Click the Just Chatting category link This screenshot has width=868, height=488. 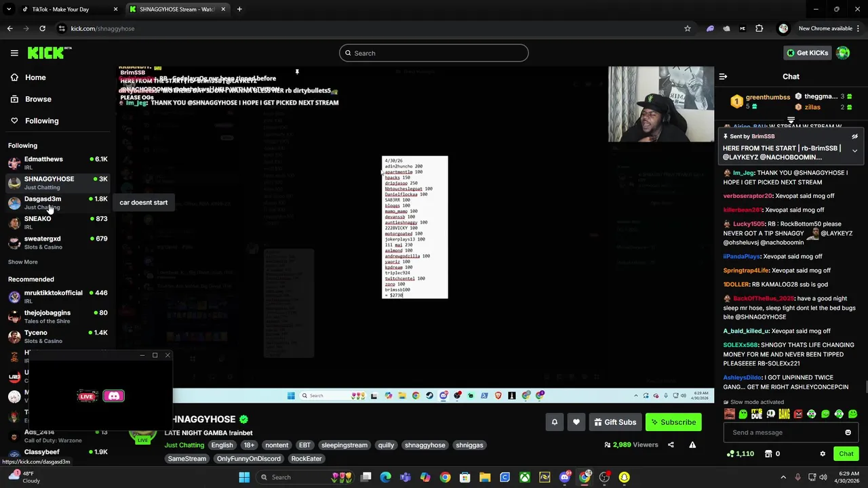point(184,445)
